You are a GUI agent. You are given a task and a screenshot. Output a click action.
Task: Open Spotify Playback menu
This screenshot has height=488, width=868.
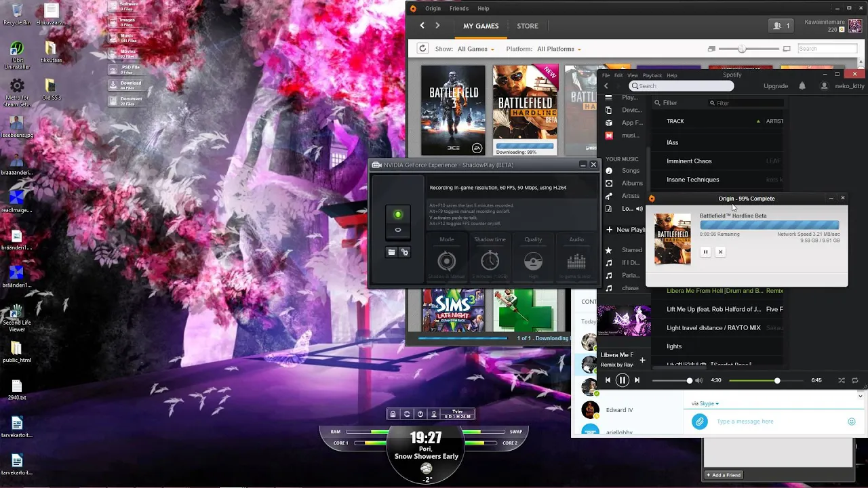click(x=652, y=75)
